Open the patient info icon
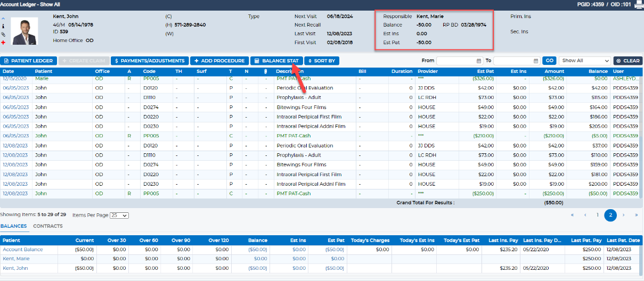 [x=4, y=26]
